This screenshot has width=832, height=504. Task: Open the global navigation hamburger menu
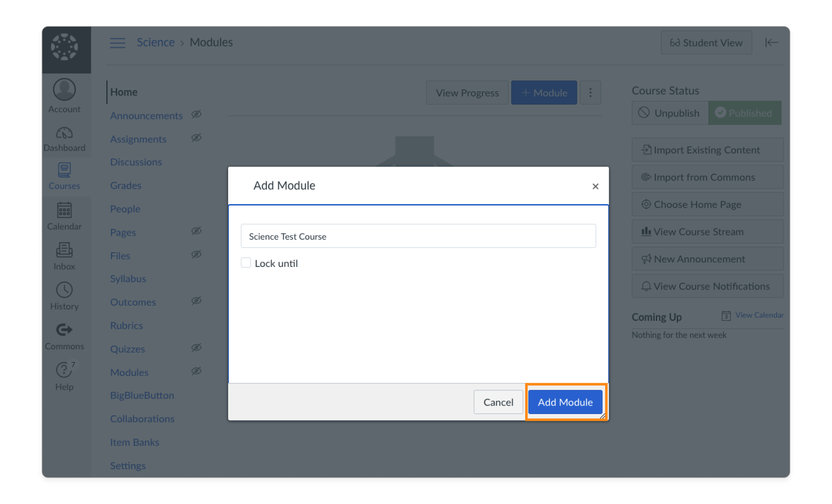(118, 43)
